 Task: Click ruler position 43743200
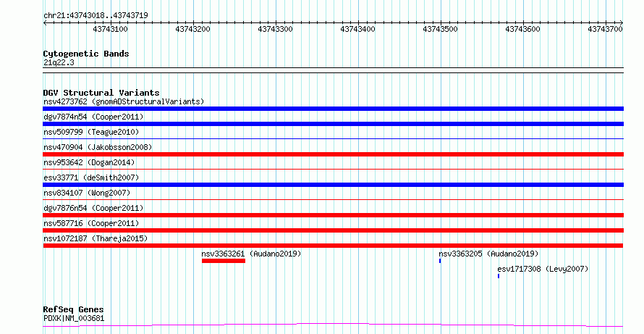[x=192, y=29]
